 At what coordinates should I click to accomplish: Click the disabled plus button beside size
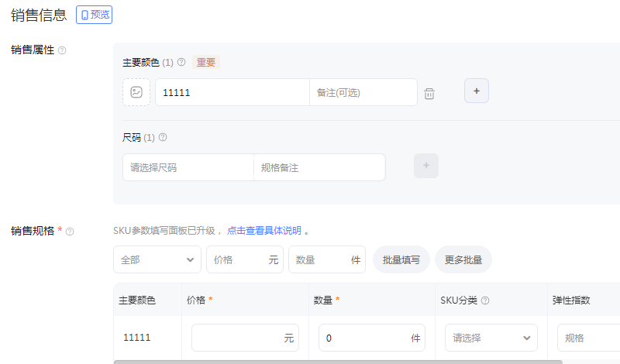(426, 166)
